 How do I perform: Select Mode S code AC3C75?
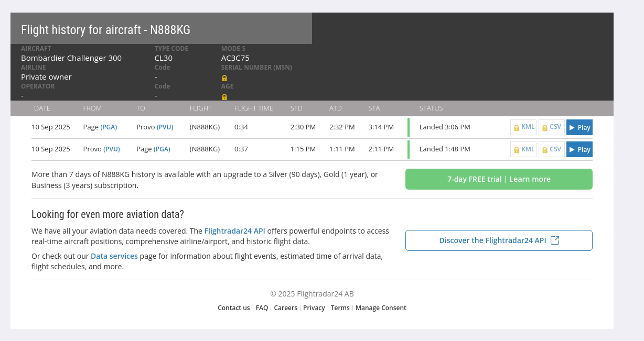235,58
